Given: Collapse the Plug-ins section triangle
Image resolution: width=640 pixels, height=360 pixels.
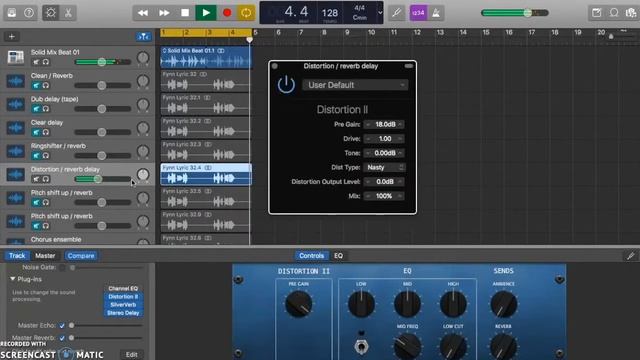Looking at the screenshot, I should tap(13, 279).
